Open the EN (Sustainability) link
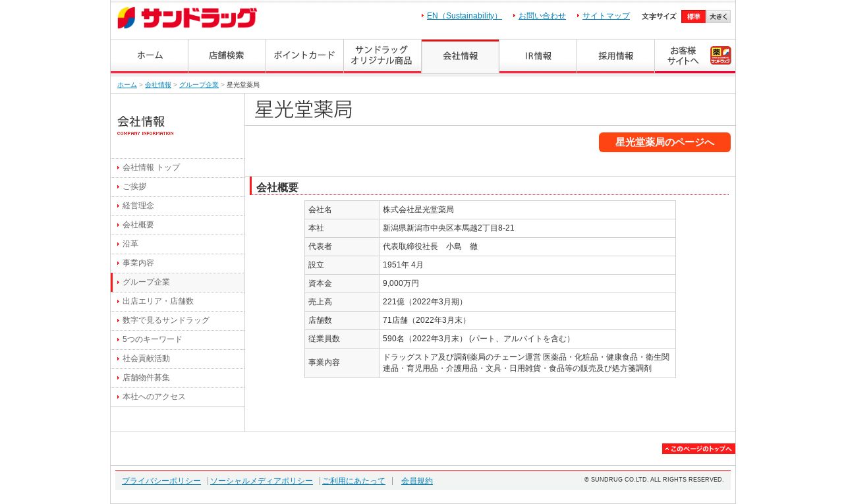846x504 pixels. click(x=465, y=16)
